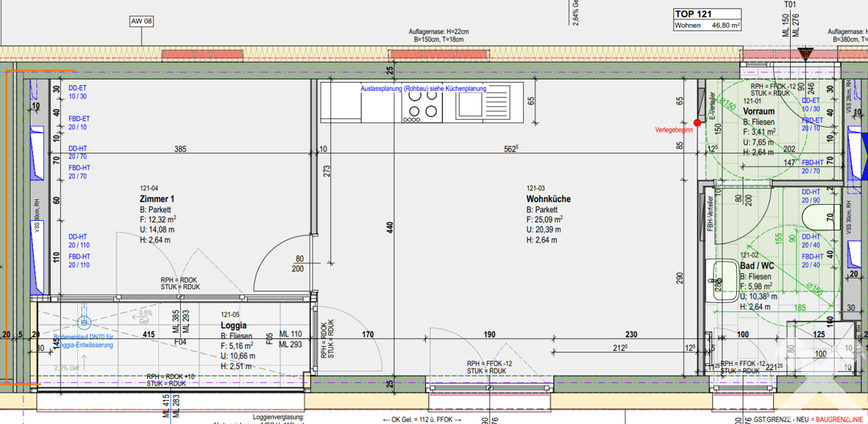868x424 pixels.
Task: Click the kitchen sink symbol with drainboard
Action: click(482, 102)
